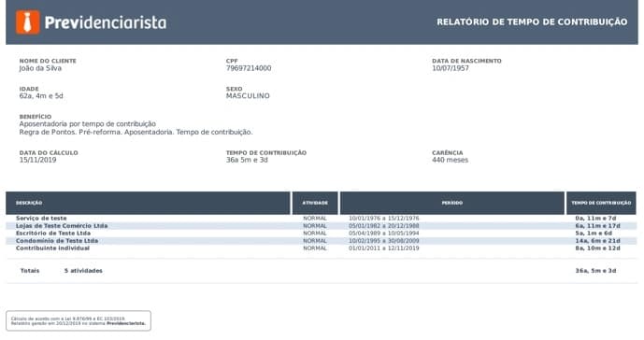Select the 'IDADE' label
This screenshot has width=644, height=340.
[x=29, y=89]
